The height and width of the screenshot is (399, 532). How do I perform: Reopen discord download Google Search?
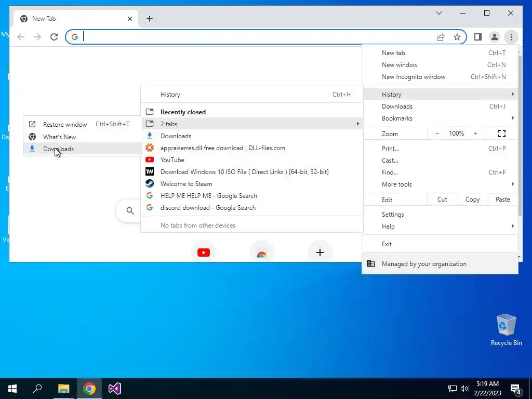click(x=252, y=208)
